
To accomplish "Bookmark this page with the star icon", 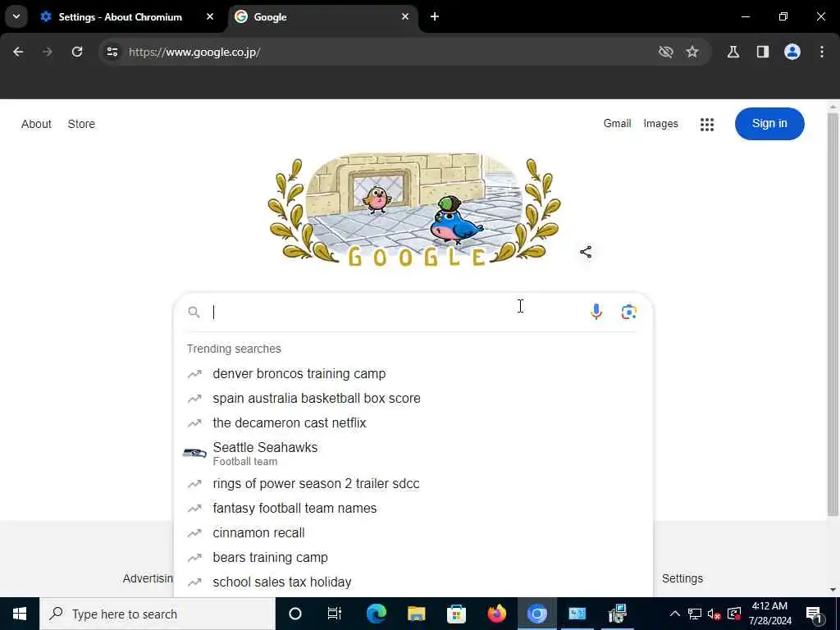I will tap(692, 52).
